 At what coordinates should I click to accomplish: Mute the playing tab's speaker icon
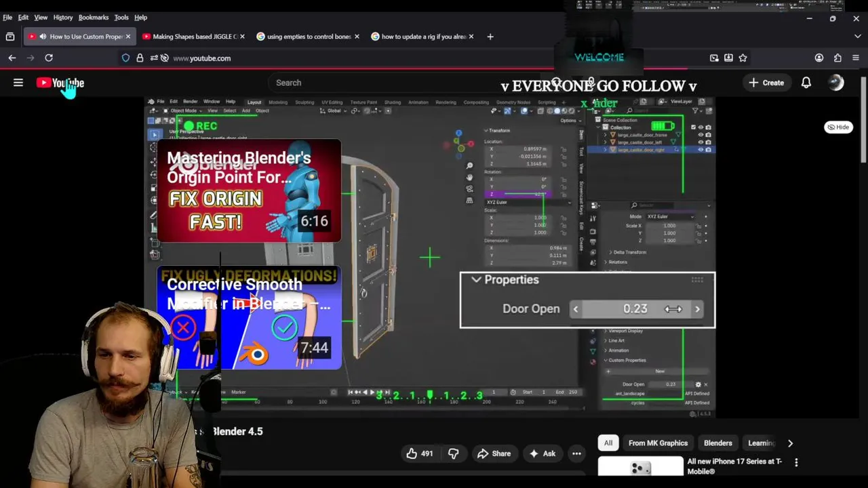point(43,37)
